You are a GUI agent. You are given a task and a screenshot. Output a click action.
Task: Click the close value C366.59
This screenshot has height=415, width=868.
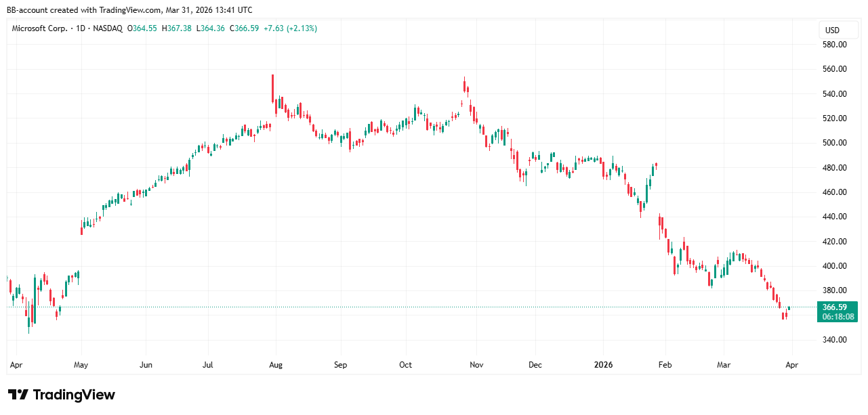(244, 28)
